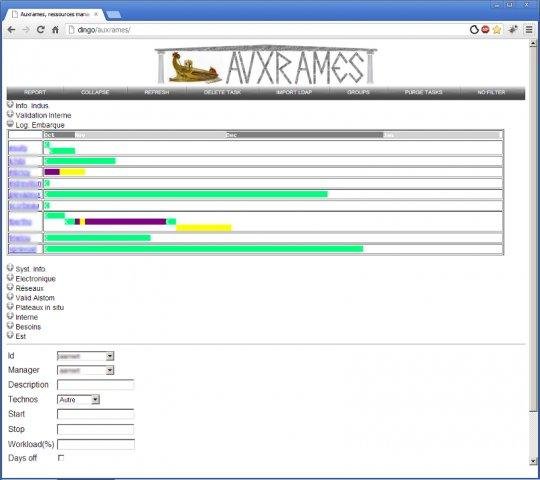Open the browser home page icon
Image resolution: width=540 pixels, height=480 pixels.
55,30
